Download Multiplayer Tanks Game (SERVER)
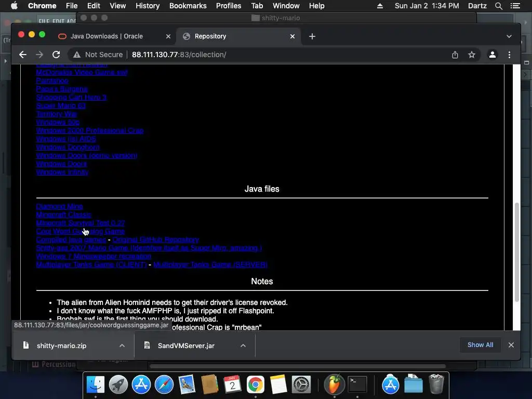532x399 pixels. coord(210,264)
